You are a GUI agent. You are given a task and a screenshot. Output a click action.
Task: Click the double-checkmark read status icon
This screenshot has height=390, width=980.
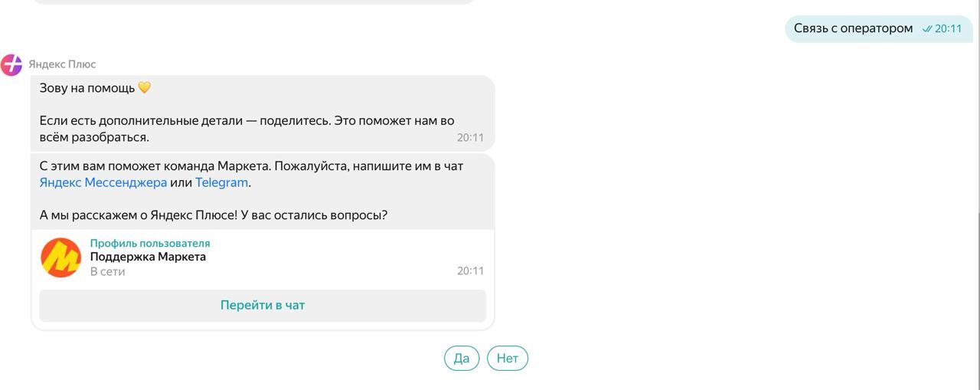point(927,29)
